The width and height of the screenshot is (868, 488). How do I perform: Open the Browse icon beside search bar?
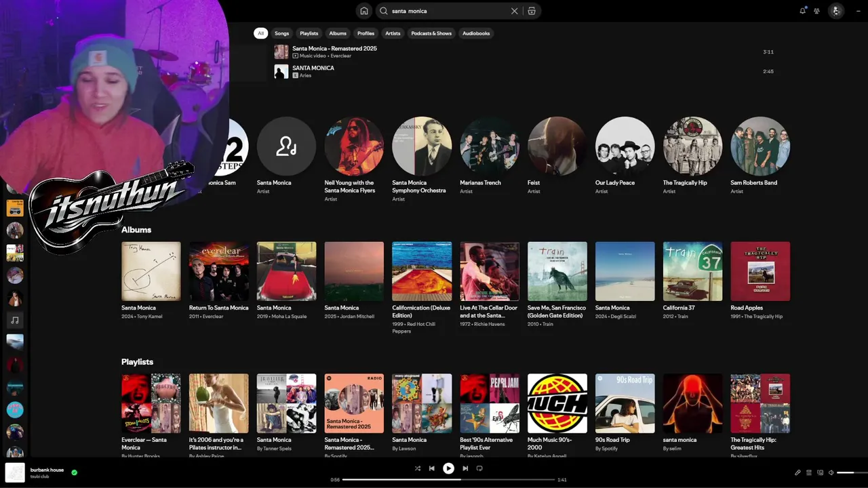point(532,11)
